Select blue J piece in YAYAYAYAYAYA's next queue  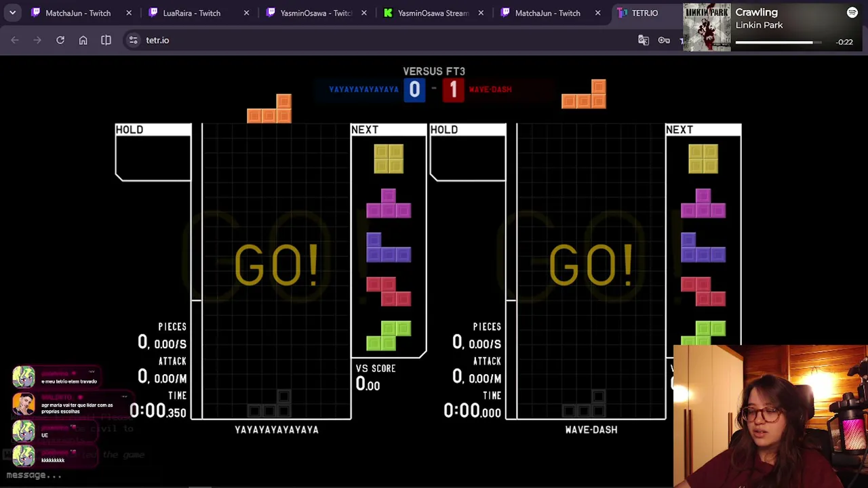pyautogui.click(x=389, y=247)
